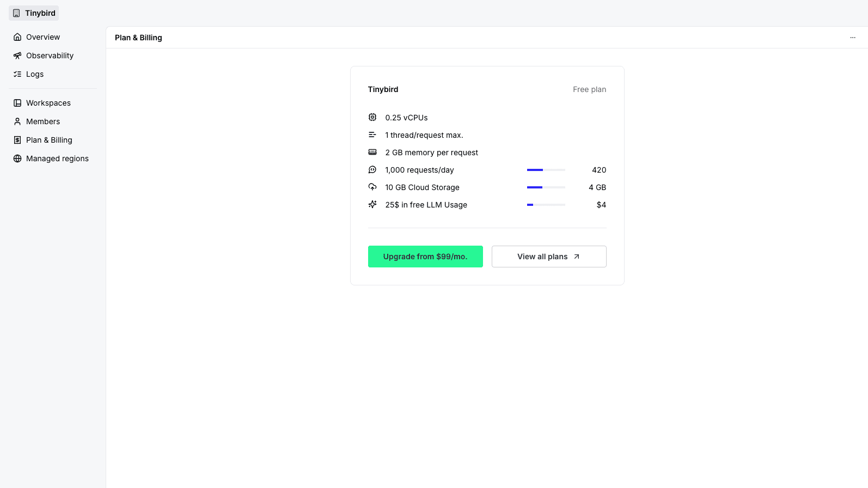The width and height of the screenshot is (868, 488).
Task: Click the external arrow in View all plans
Action: pos(577,257)
